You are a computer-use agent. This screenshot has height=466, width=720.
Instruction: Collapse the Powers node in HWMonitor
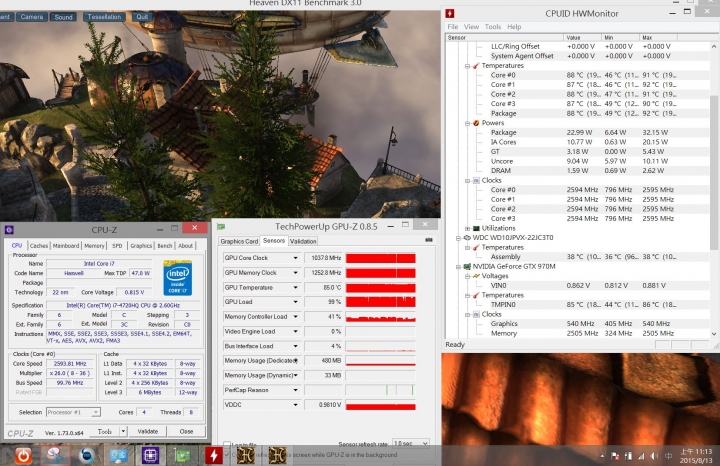(467, 123)
